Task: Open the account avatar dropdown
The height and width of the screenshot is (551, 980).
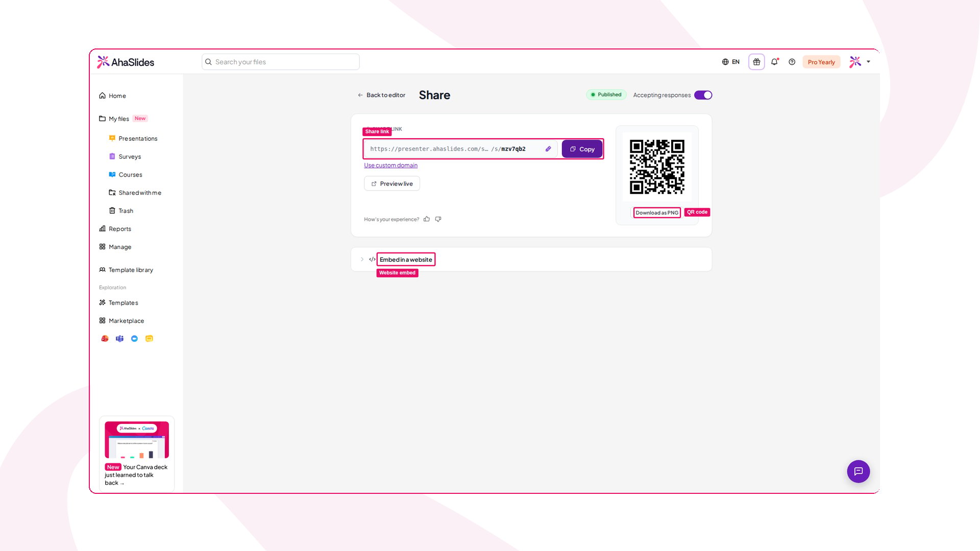Action: [x=860, y=62]
